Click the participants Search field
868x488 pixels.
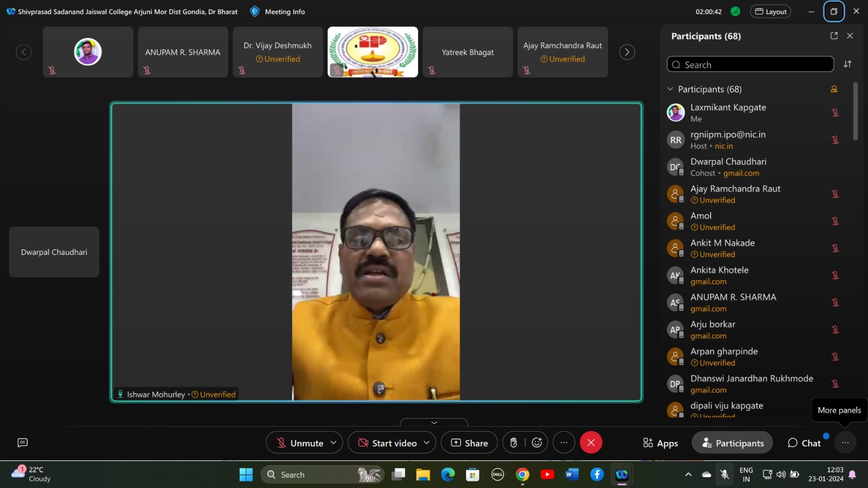[750, 65]
